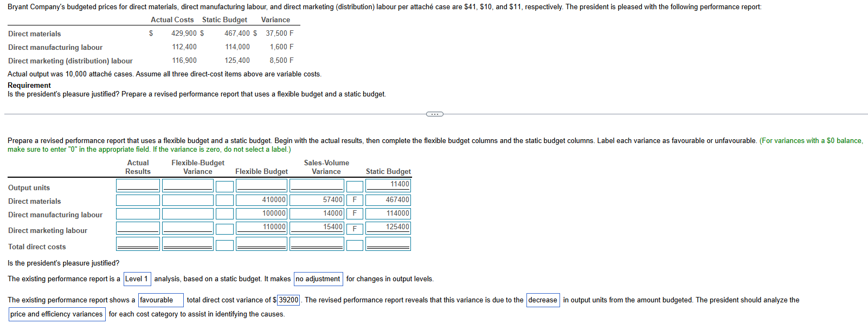Open the 'no adjustment' dropdown
Screen dimensions: 868x330
tap(318, 279)
